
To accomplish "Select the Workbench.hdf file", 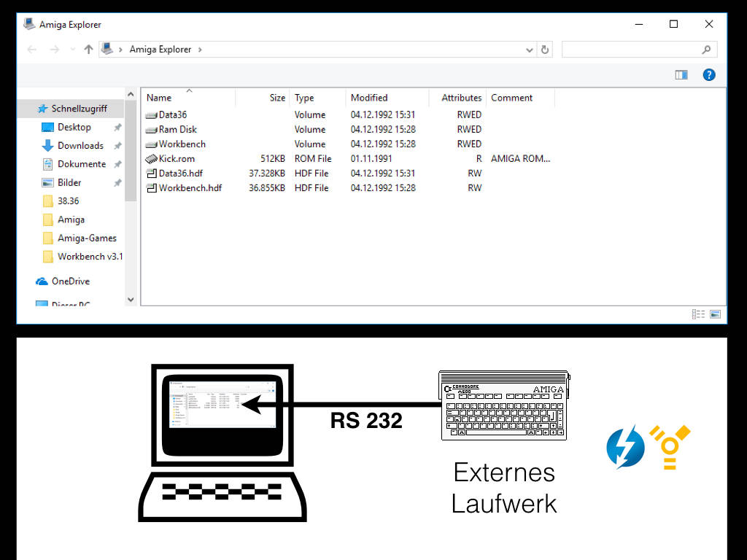I will pos(190,187).
